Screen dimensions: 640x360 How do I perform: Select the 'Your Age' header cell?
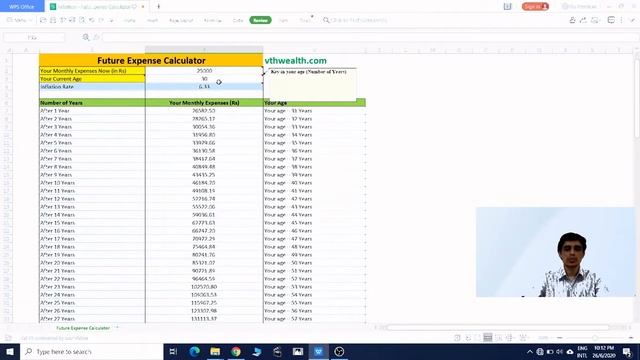pos(314,102)
